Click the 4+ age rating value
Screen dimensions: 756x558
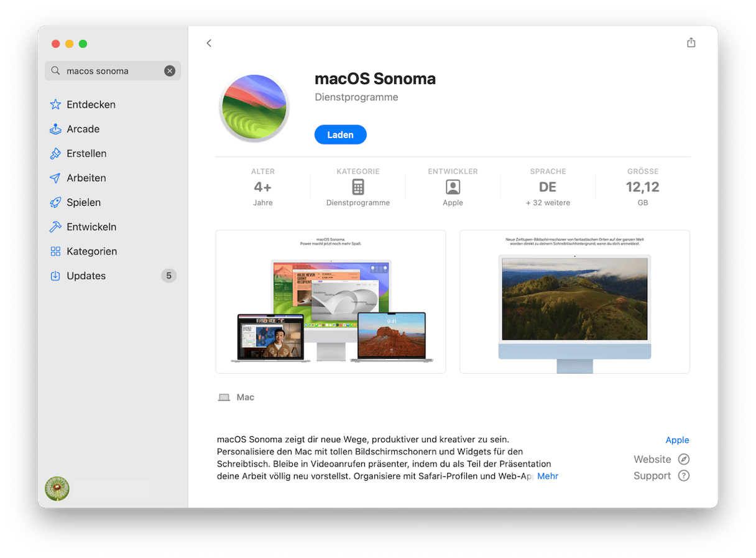click(263, 187)
